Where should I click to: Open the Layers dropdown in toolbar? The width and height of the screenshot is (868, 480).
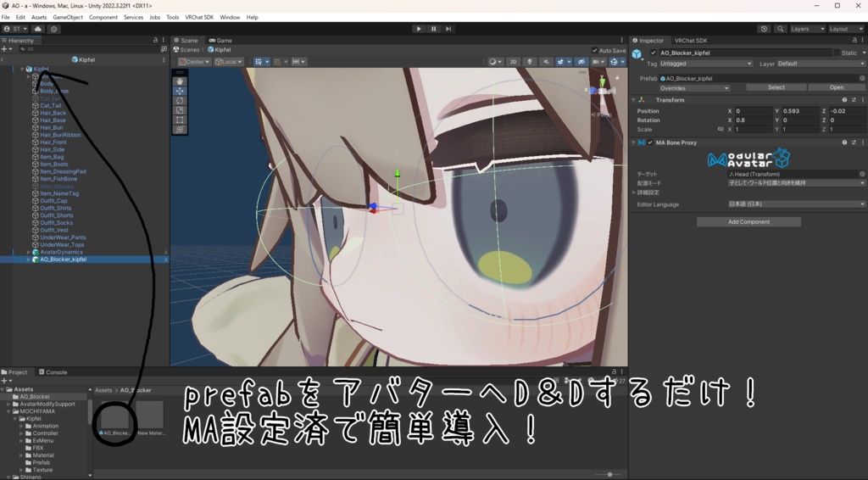click(807, 29)
